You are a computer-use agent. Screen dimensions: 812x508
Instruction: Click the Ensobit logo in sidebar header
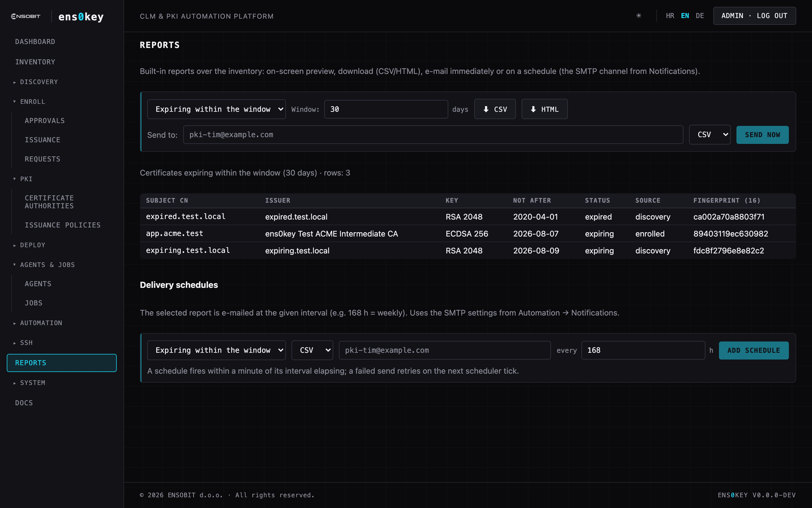click(25, 16)
